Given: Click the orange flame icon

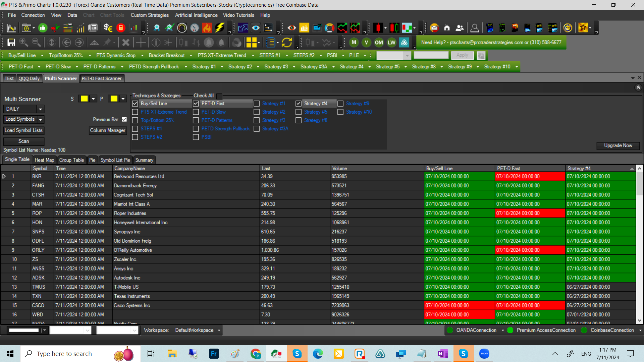Looking at the screenshot, I should pos(207,28).
